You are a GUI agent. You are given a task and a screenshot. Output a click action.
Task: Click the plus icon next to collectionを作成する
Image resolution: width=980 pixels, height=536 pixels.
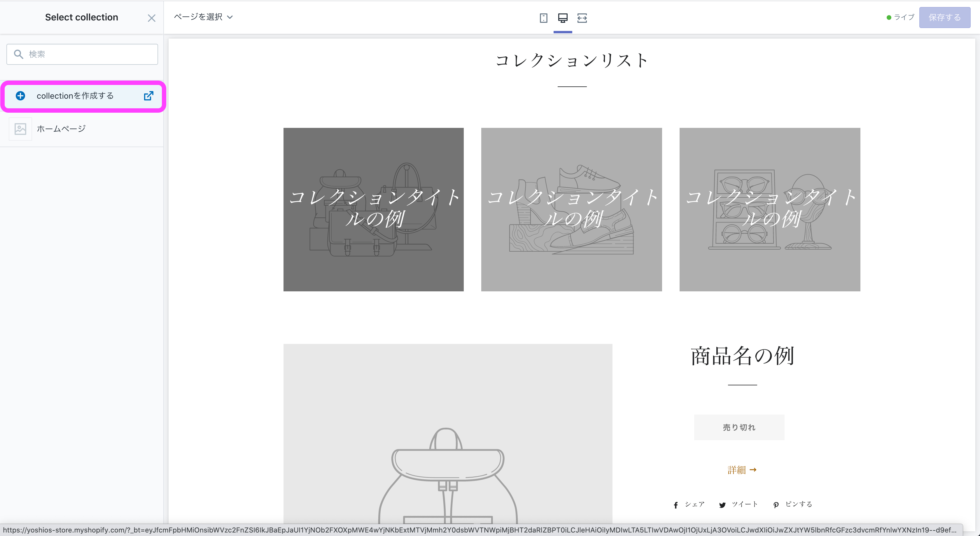pyautogui.click(x=20, y=96)
